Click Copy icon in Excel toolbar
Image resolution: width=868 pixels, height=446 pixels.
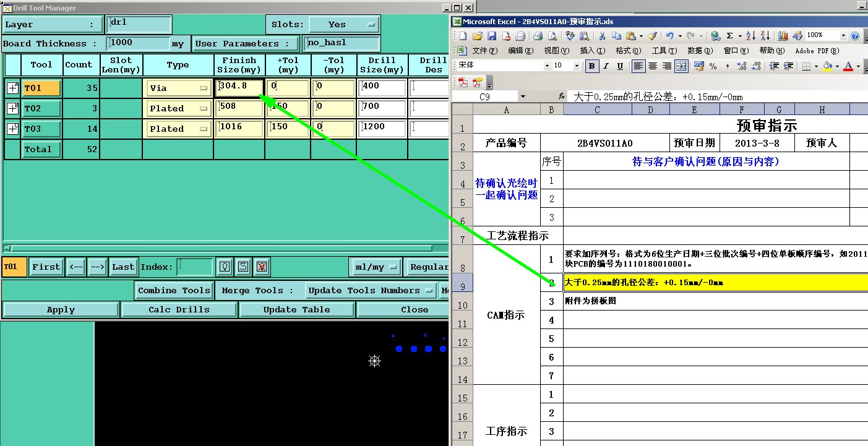pyautogui.click(x=616, y=36)
